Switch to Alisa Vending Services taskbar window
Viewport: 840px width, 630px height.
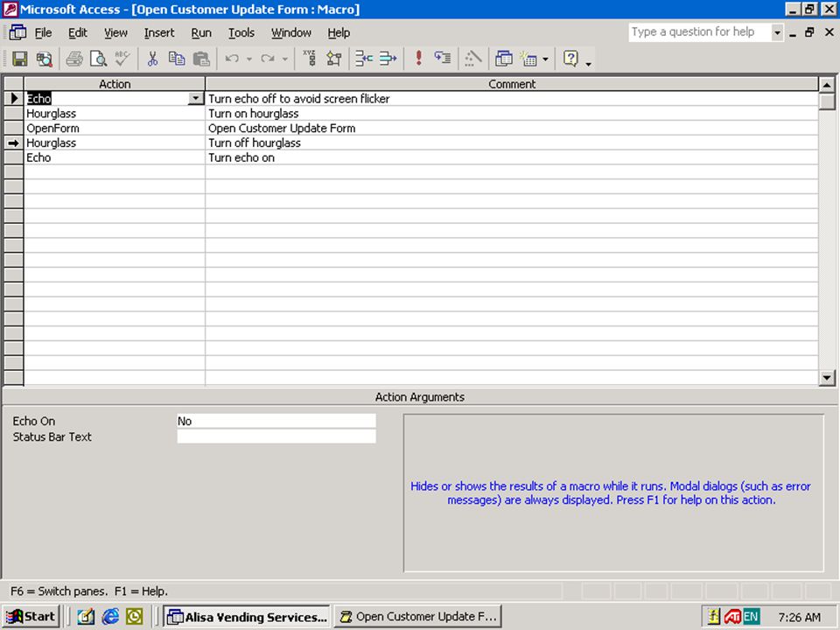247,617
